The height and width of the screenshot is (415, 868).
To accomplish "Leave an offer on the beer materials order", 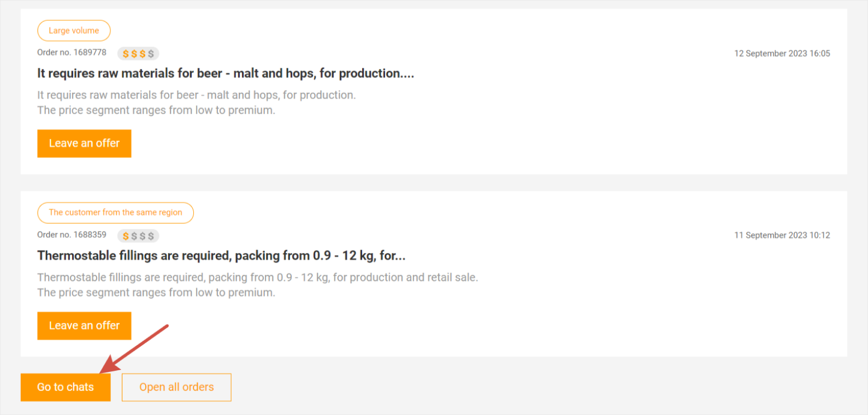I will pos(84,144).
